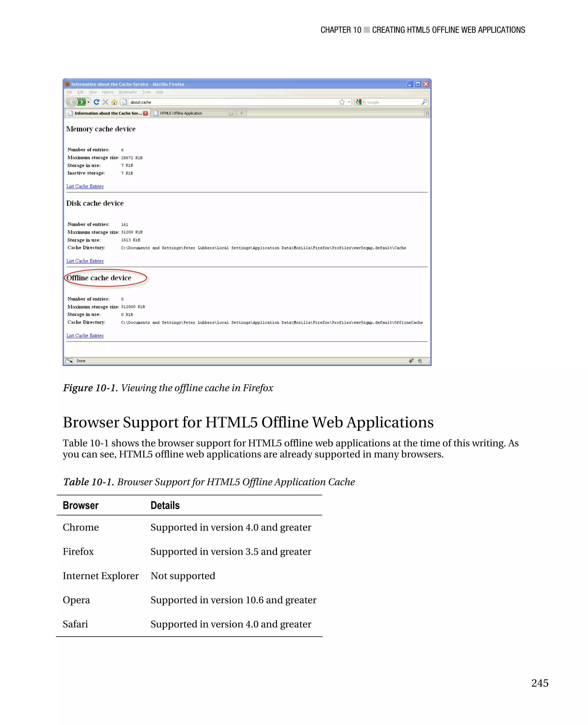Open the address bar history dropdown
The image size is (588, 725).
[349, 102]
